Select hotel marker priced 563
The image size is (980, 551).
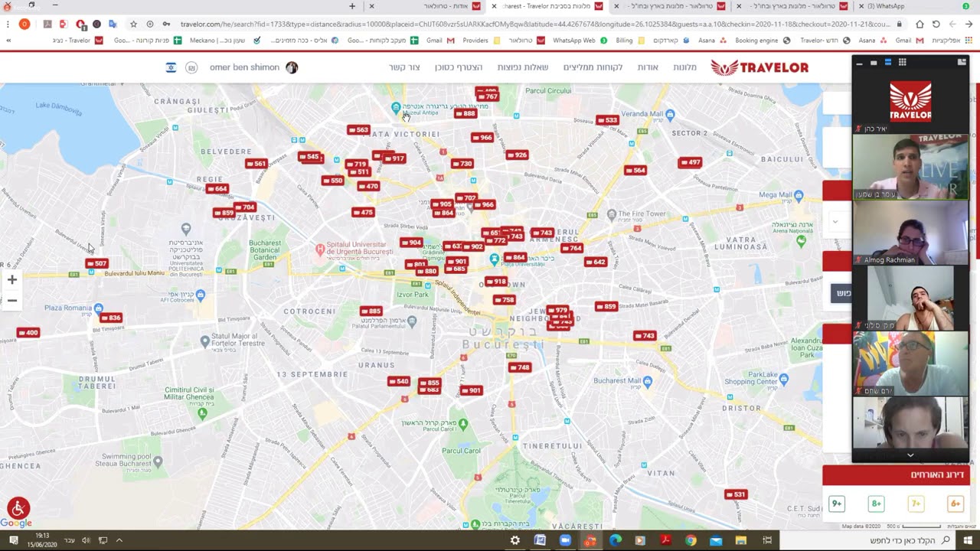pos(358,130)
